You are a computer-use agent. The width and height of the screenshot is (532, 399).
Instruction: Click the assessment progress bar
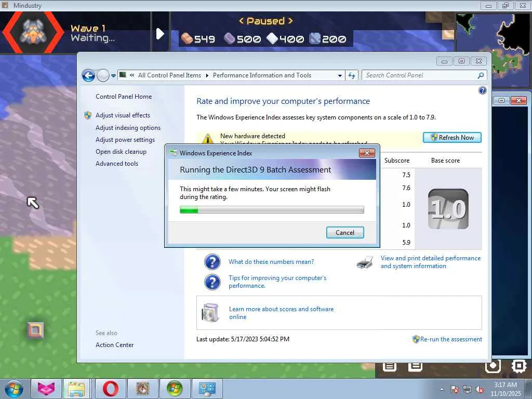point(272,210)
